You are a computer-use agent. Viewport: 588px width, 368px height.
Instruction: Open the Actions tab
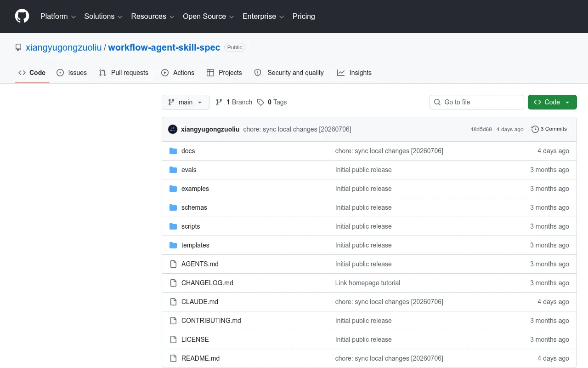click(178, 73)
